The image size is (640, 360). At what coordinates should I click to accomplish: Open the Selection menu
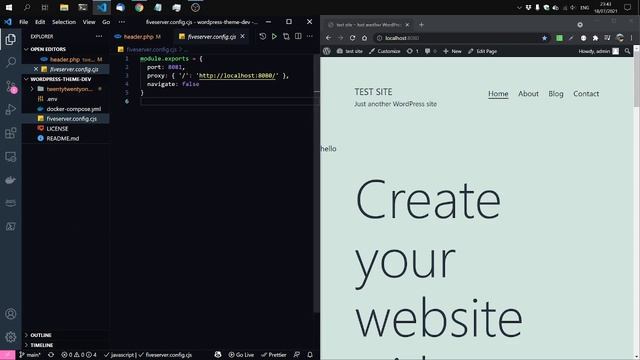tap(64, 22)
